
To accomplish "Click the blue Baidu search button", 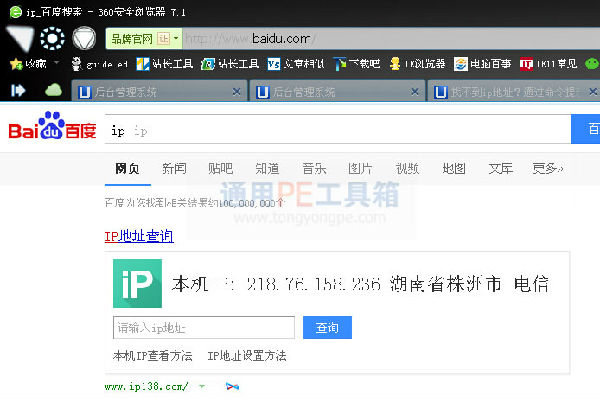I will 585,129.
